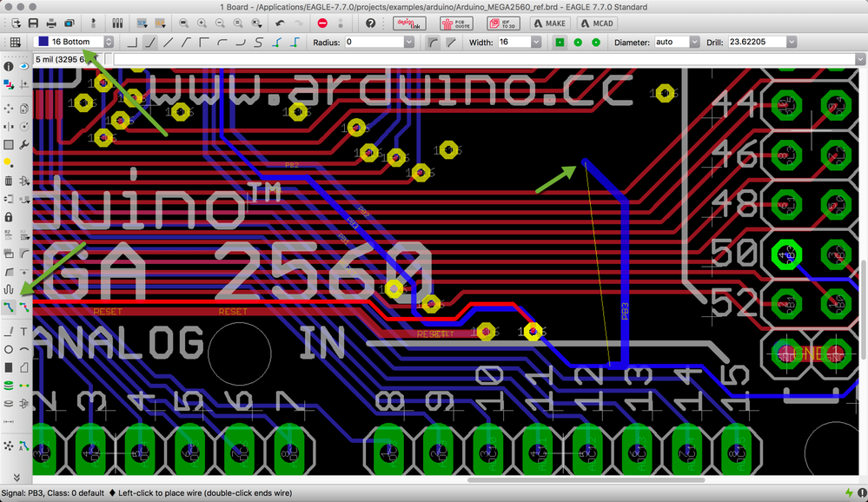Set via shape to octagon
The image size is (868, 502).
coord(596,42)
